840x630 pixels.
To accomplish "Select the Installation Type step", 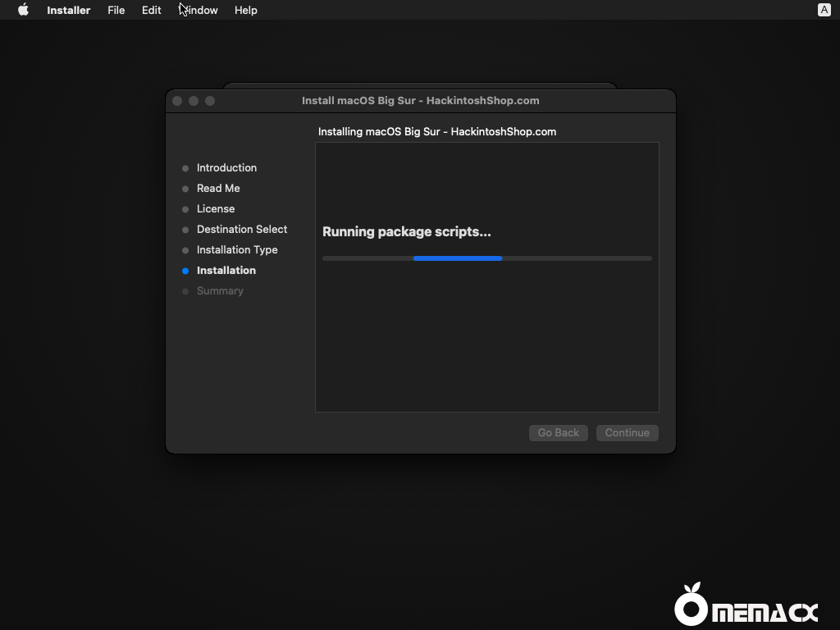I will tap(237, 249).
